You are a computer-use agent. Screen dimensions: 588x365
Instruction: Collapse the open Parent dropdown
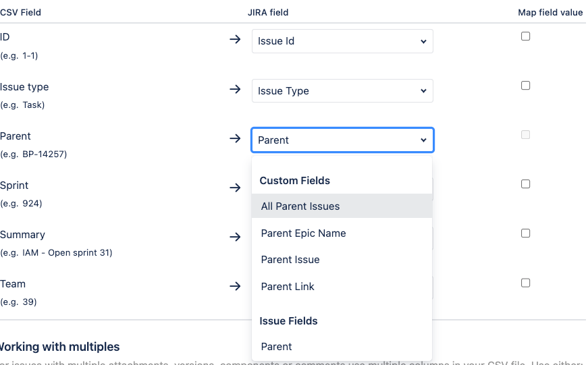click(x=342, y=140)
